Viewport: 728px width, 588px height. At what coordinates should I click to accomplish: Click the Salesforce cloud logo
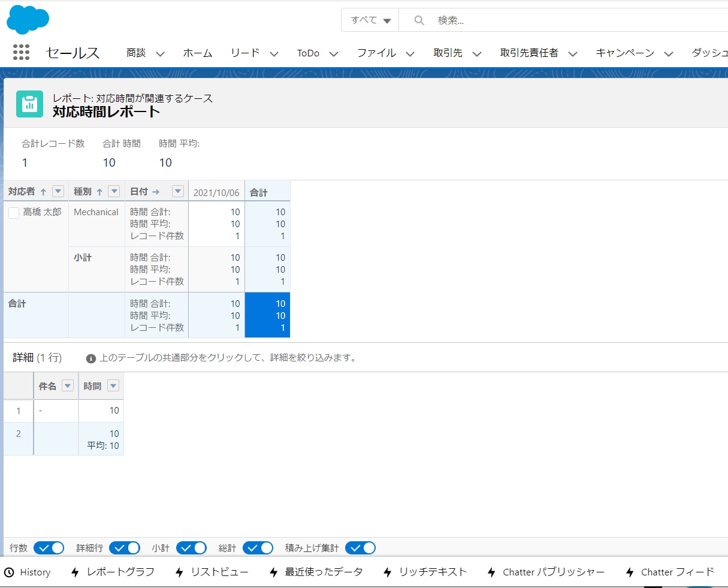(28, 20)
